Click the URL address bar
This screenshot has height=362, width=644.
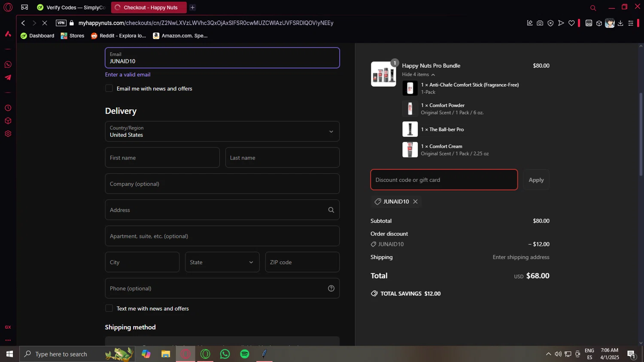pyautogui.click(x=206, y=23)
